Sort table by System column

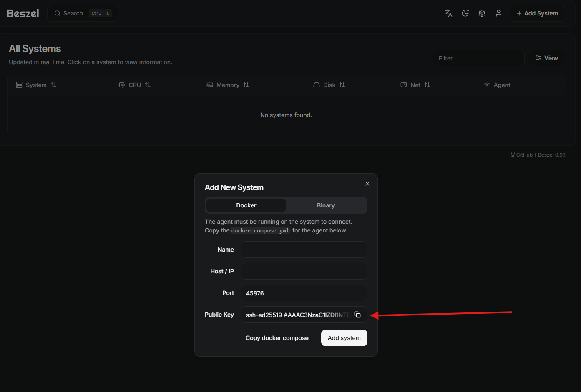point(36,85)
